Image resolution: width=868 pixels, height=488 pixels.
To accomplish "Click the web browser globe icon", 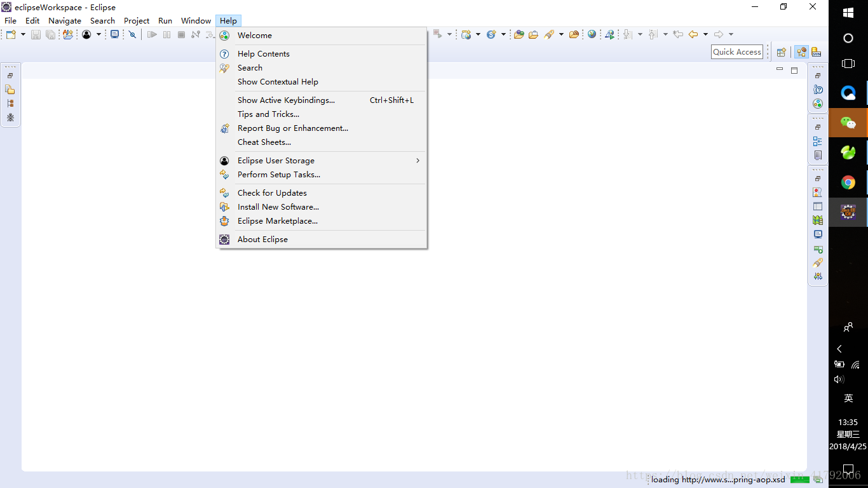I will pos(592,34).
